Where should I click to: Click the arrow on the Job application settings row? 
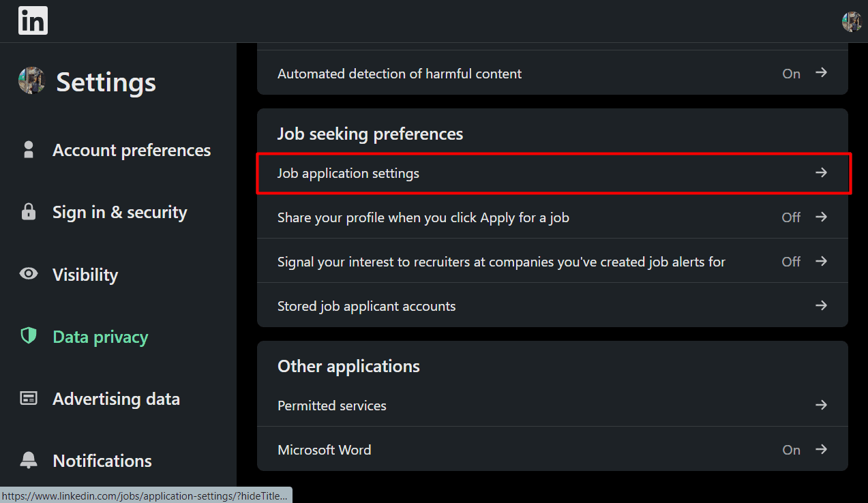(822, 173)
